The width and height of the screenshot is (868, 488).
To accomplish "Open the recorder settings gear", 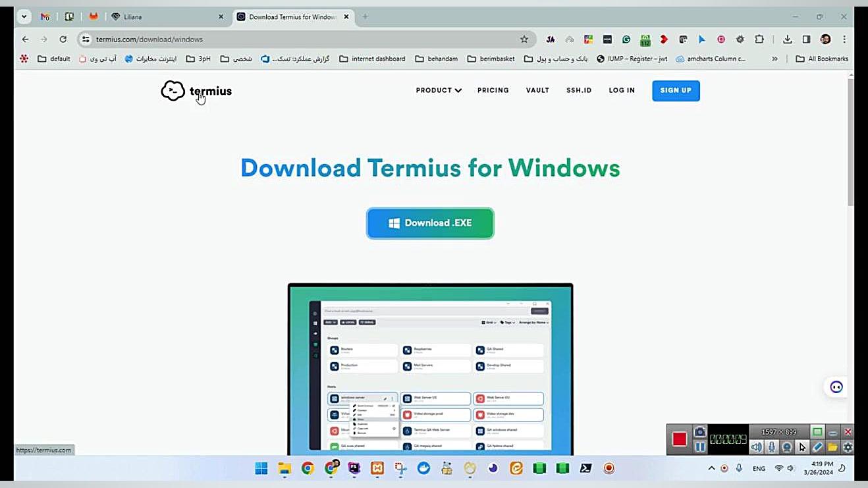I will [848, 447].
